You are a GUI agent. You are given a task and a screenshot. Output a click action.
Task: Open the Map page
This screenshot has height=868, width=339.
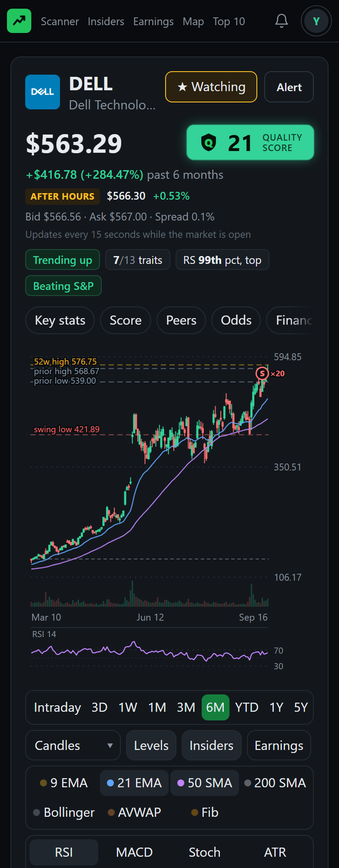tap(193, 21)
